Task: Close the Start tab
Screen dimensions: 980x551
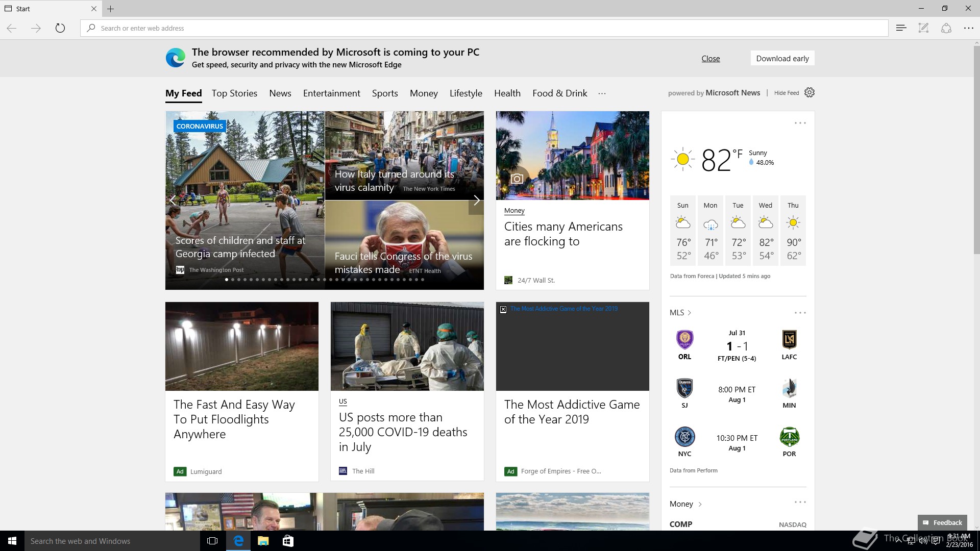Action: [93, 9]
